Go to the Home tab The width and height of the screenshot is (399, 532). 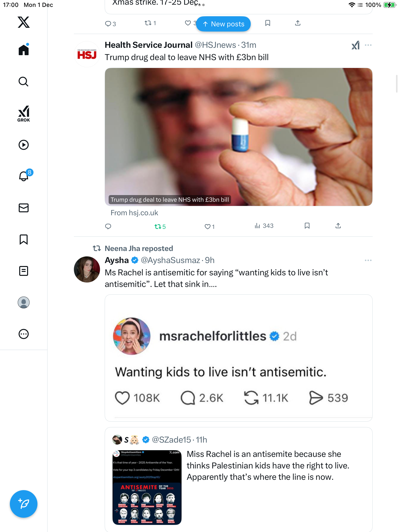24,50
